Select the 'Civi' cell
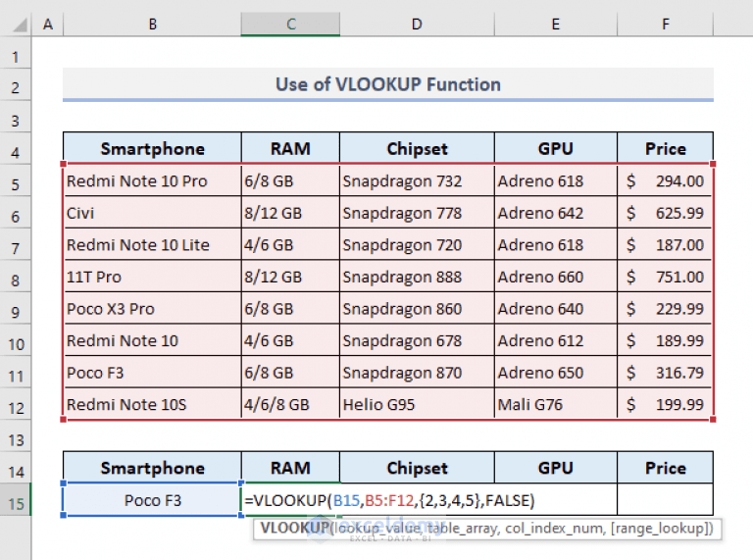This screenshot has height=560, width=753. (x=152, y=213)
